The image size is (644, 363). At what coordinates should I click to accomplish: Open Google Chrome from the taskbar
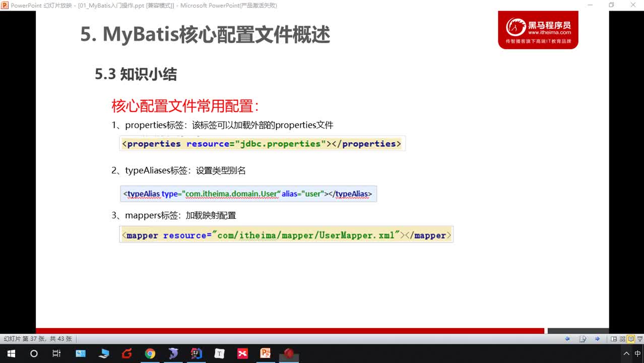click(150, 353)
